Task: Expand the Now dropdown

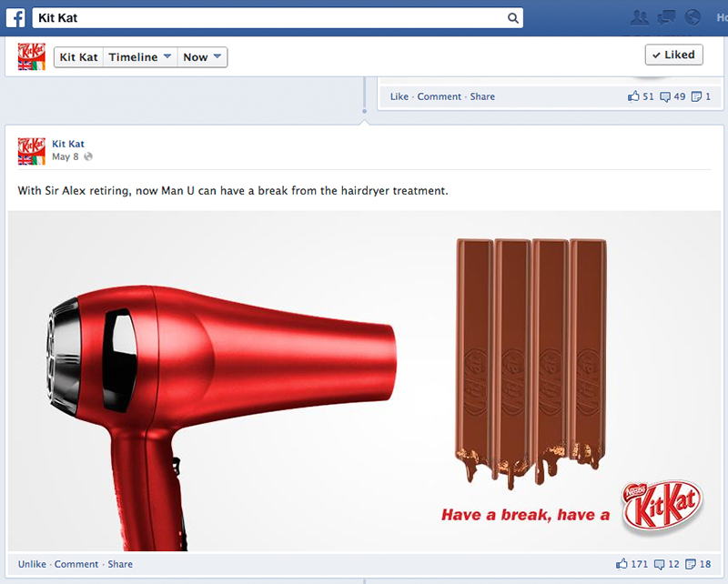Action: click(x=202, y=57)
